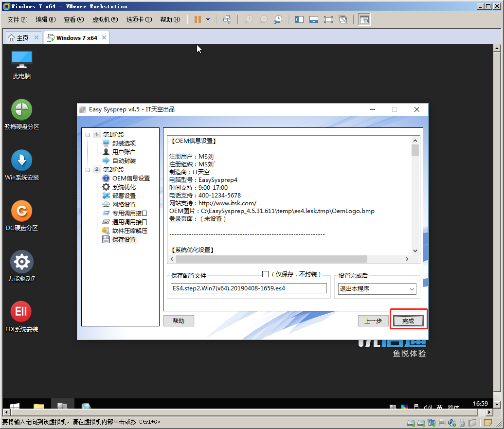
Task: Select 专用调用接口 in the tree
Action: click(x=130, y=214)
